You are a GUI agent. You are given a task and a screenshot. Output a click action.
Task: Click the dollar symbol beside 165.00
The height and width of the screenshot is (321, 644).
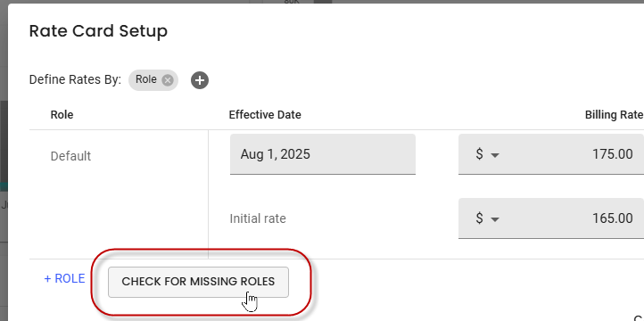point(479,218)
